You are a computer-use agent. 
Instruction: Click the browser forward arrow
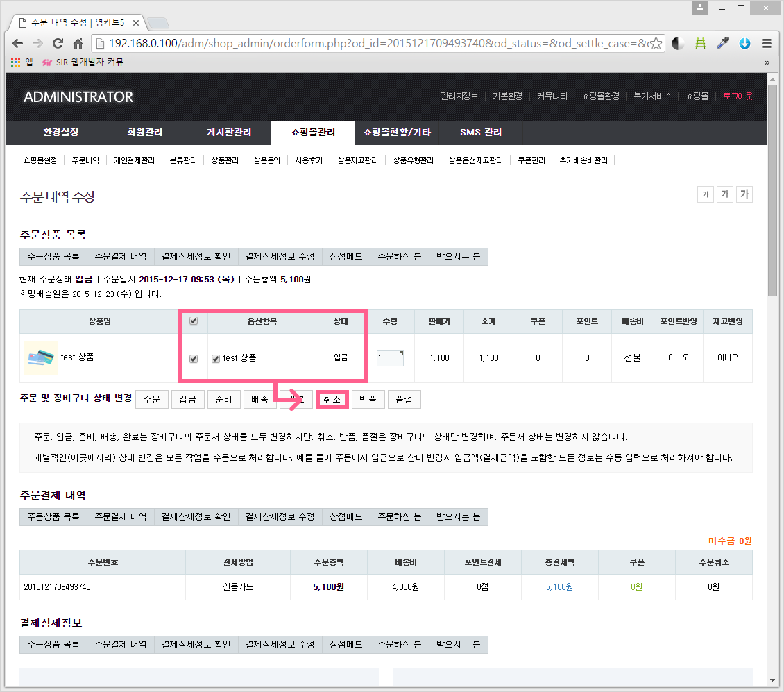(37, 44)
